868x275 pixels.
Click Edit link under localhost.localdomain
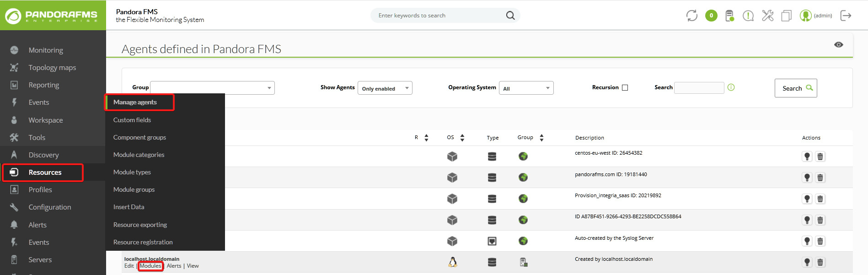tap(129, 266)
